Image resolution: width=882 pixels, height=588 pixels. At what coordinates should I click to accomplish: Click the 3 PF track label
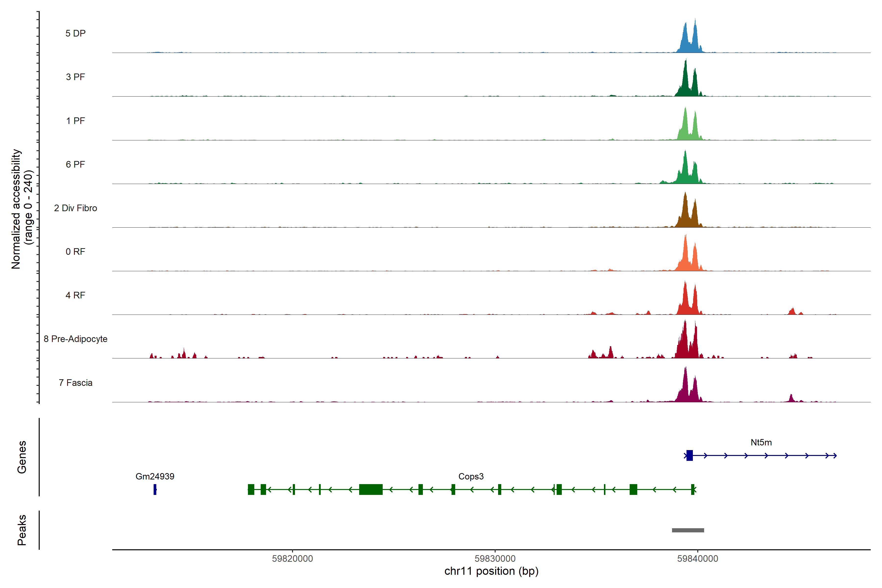point(75,77)
